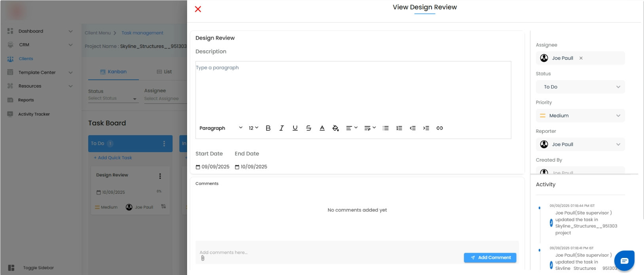Expand the Status dropdown showing To Do
Screen dimensions: 644x275
coord(580,87)
